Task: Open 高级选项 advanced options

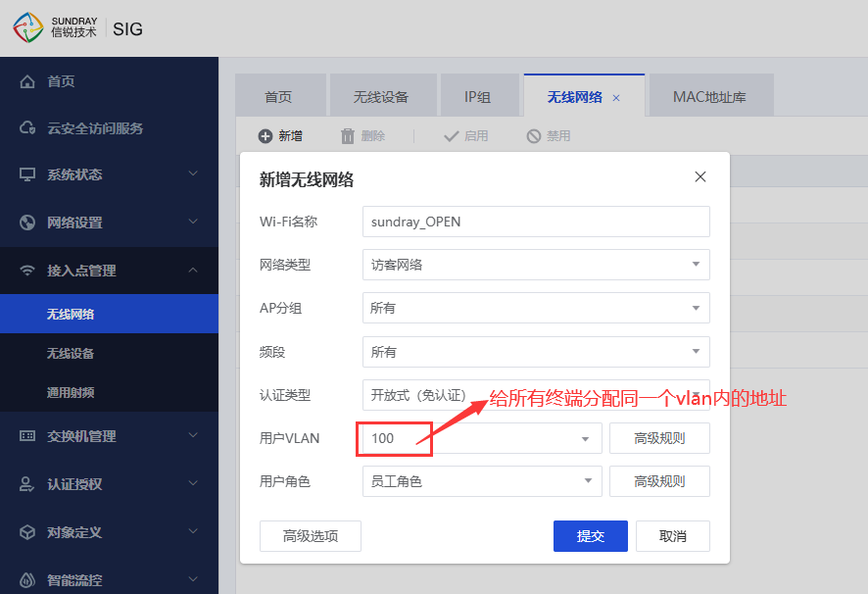Action: (x=310, y=536)
